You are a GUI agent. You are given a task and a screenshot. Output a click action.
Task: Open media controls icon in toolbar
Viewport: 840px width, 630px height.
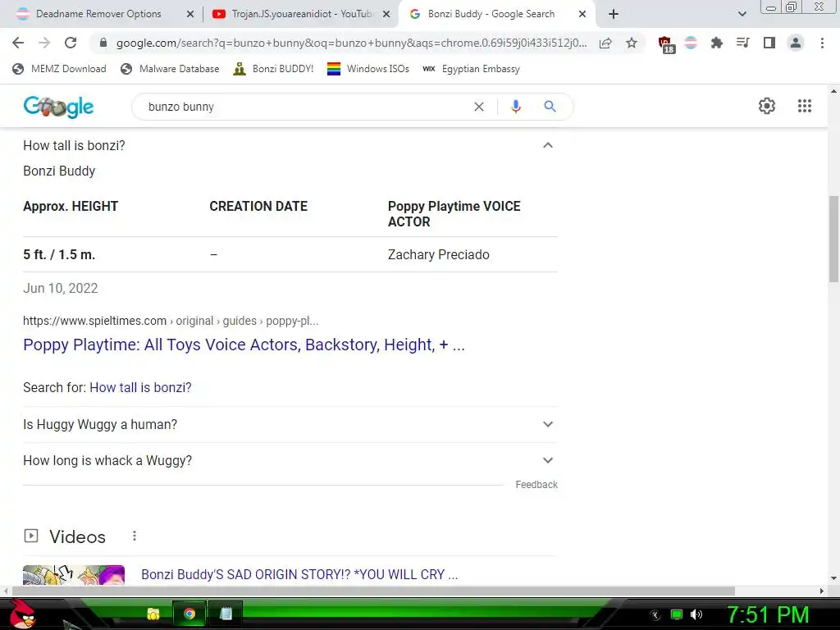pyautogui.click(x=742, y=43)
